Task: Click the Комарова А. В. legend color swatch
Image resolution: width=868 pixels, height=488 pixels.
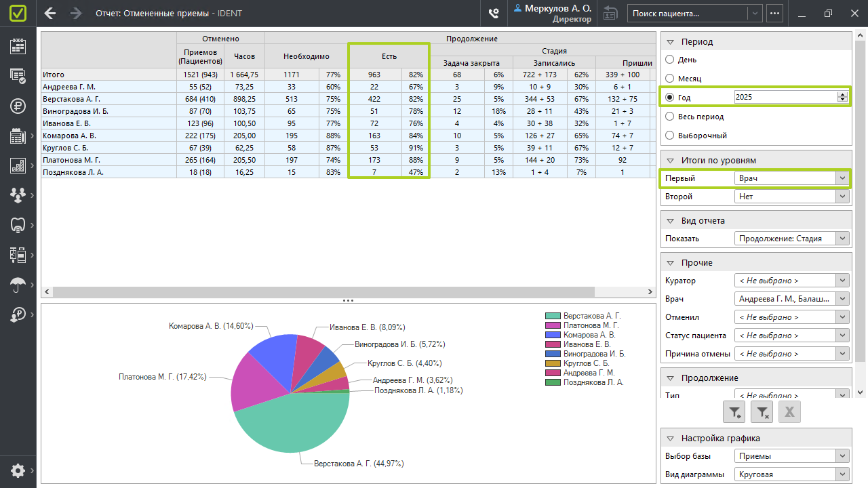Action: tap(553, 335)
